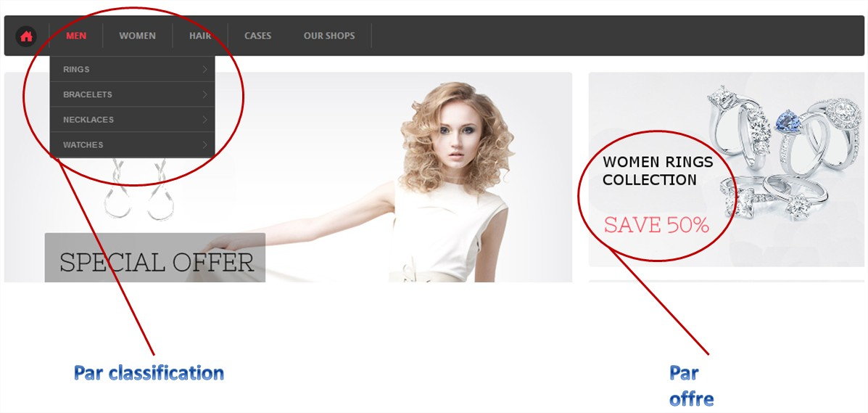Open the WOMEN RINGS COLLECTION heading
868x413 pixels.
point(658,171)
